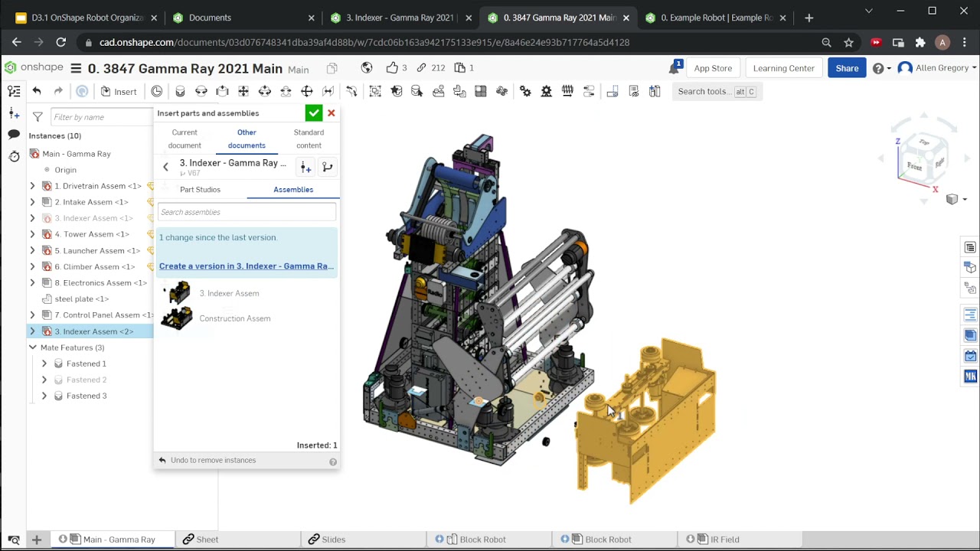Click the blue Share button
Screen dimensions: 980x551
(847, 68)
